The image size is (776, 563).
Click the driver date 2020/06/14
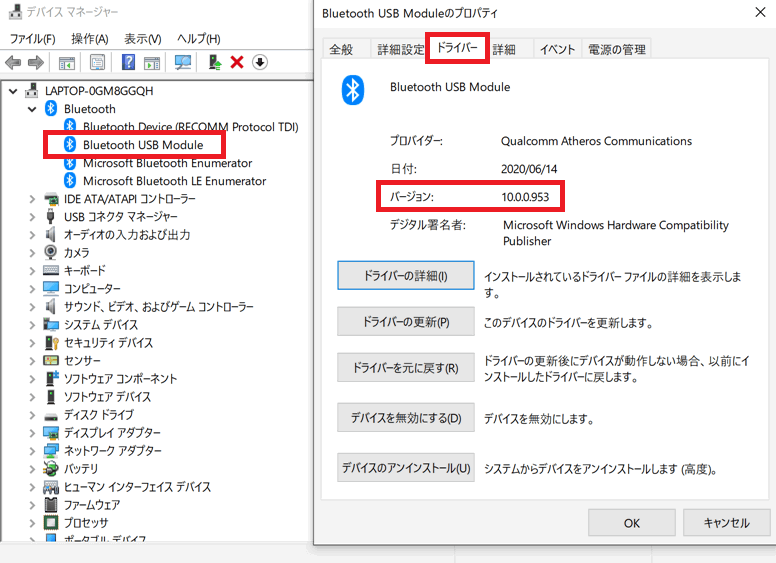coord(529,169)
